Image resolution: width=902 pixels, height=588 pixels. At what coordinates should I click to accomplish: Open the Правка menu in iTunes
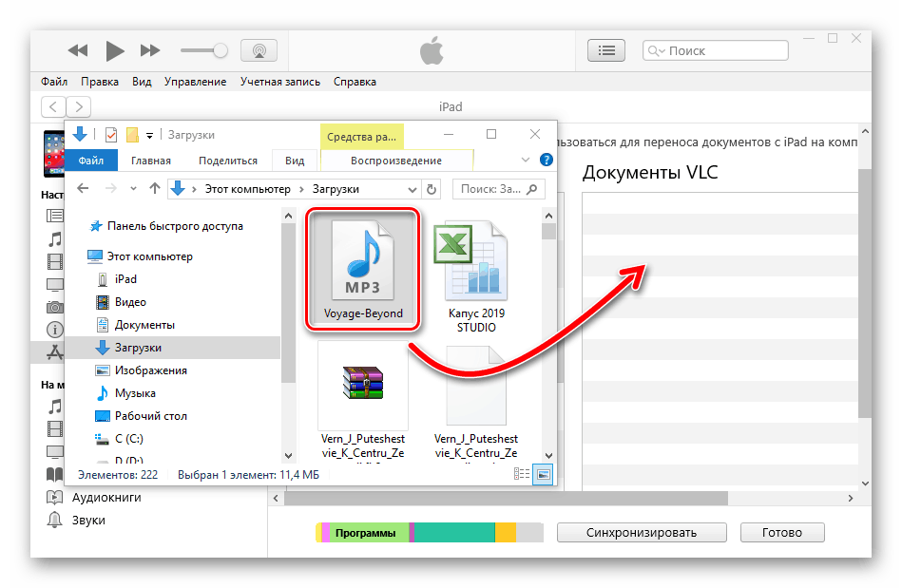coord(100,82)
